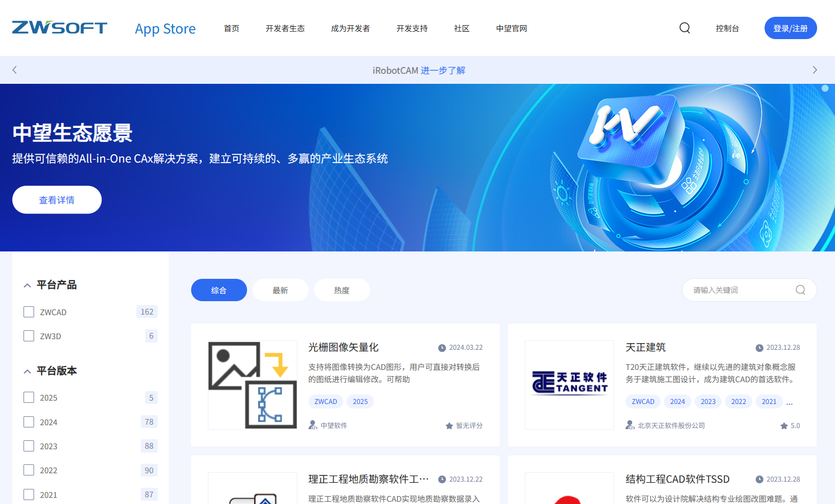Click star icon next to 暂无评分
Screen dimensions: 835x504
coord(449,426)
